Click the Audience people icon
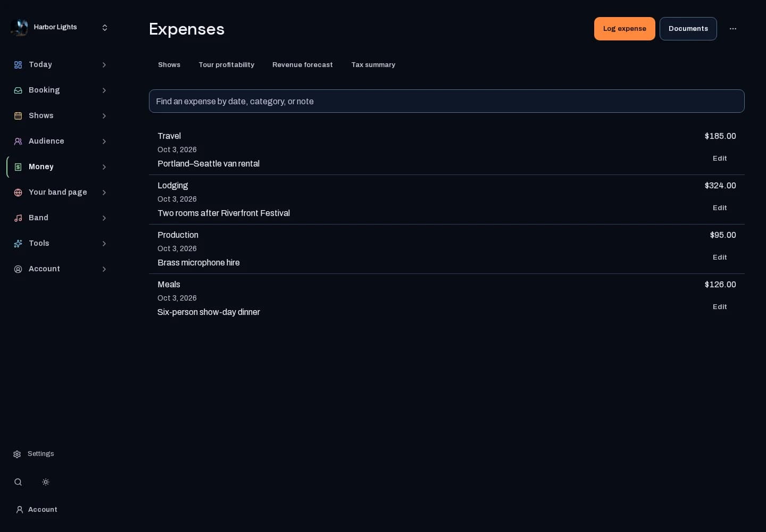This screenshot has width=766, height=532. tap(18, 142)
